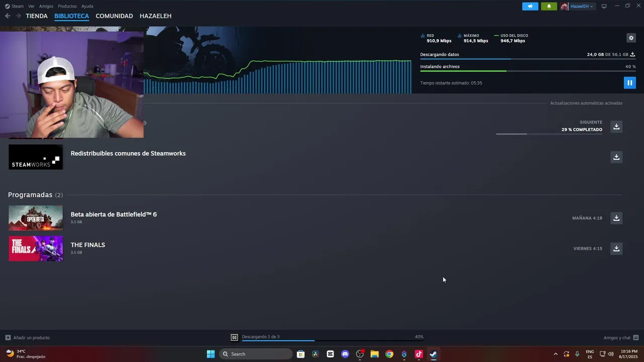This screenshot has height=362, width=644.
Task: Click the MÁXIMO 914,5 Mbps stat
Action: (473, 38)
